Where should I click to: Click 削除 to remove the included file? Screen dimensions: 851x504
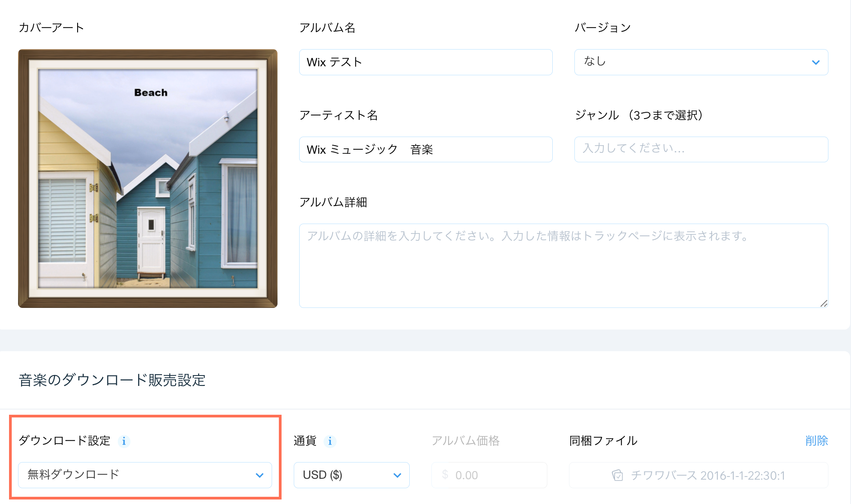pos(817,441)
